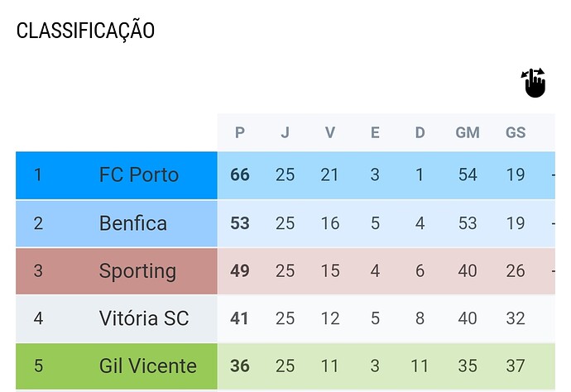Click the E draws column header
The height and width of the screenshot is (392, 571).
click(375, 132)
